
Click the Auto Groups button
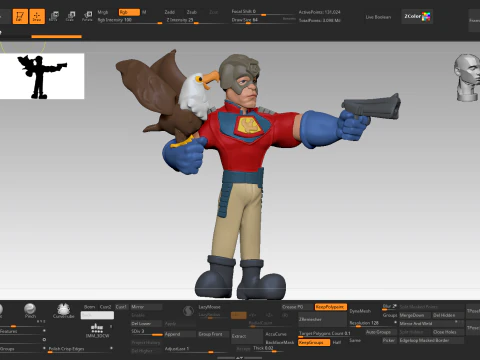(381, 332)
